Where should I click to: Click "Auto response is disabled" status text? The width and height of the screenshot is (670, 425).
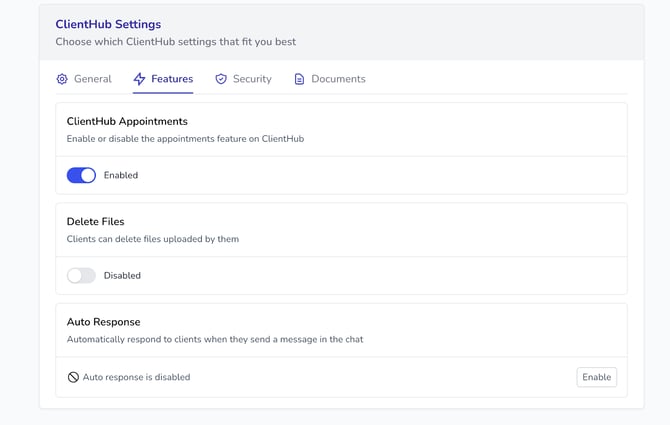[136, 377]
